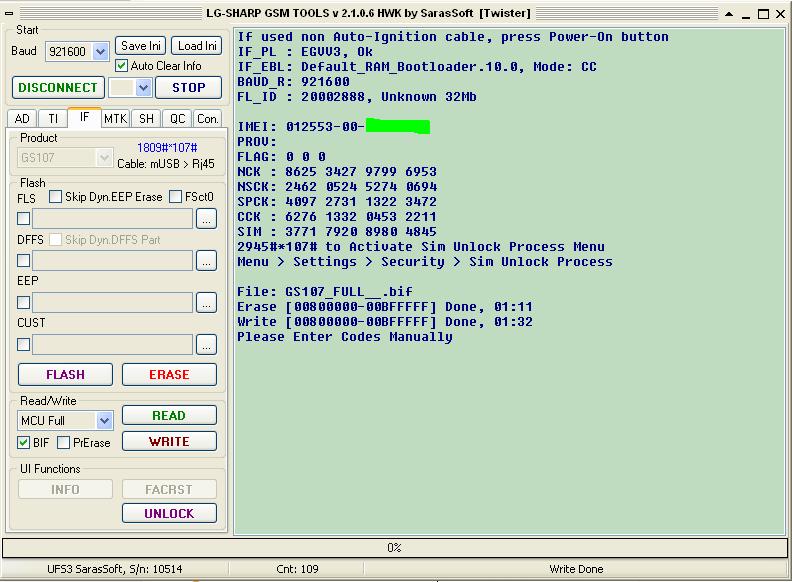The height and width of the screenshot is (582, 792).
Task: Click the NCK code line in log
Action: [337, 172]
